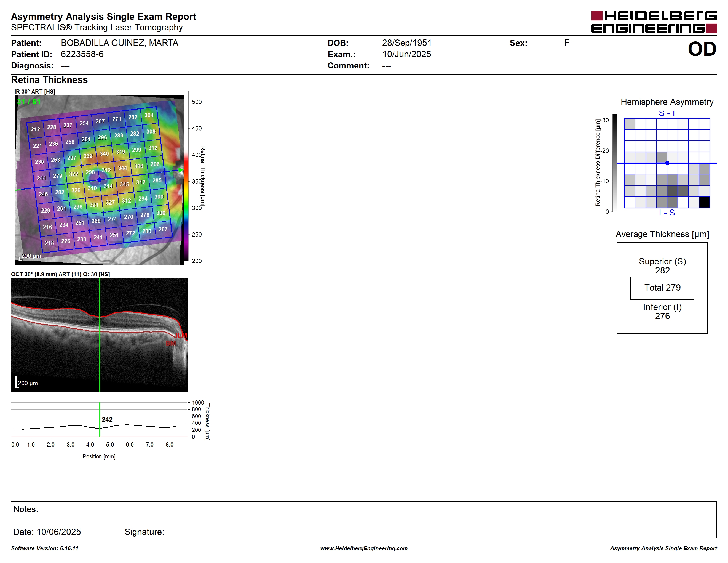Click the thickness map cell reading 212
The width and height of the screenshot is (728, 563).
[x=35, y=129]
